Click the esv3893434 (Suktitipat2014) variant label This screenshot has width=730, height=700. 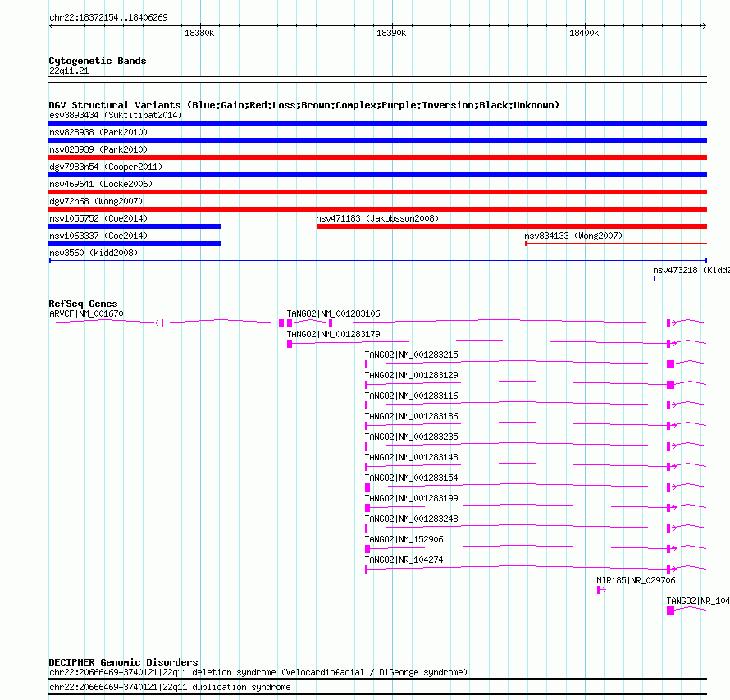(116, 115)
